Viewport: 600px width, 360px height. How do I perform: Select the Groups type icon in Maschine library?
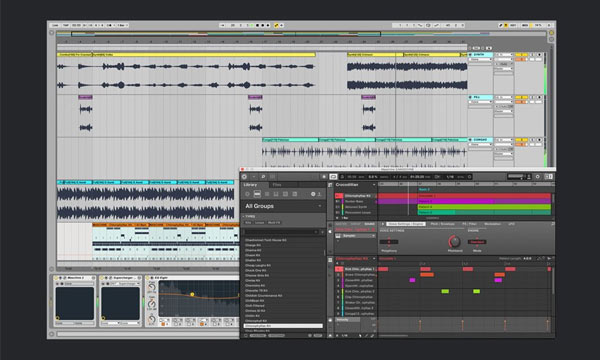click(x=257, y=194)
